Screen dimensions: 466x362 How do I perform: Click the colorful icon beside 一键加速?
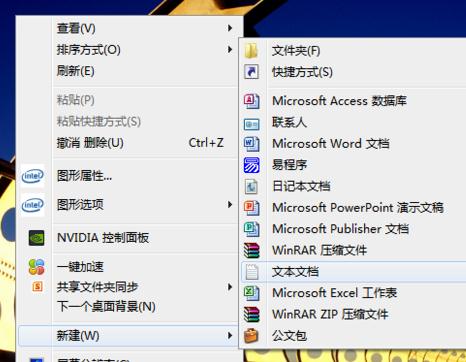pos(36,267)
